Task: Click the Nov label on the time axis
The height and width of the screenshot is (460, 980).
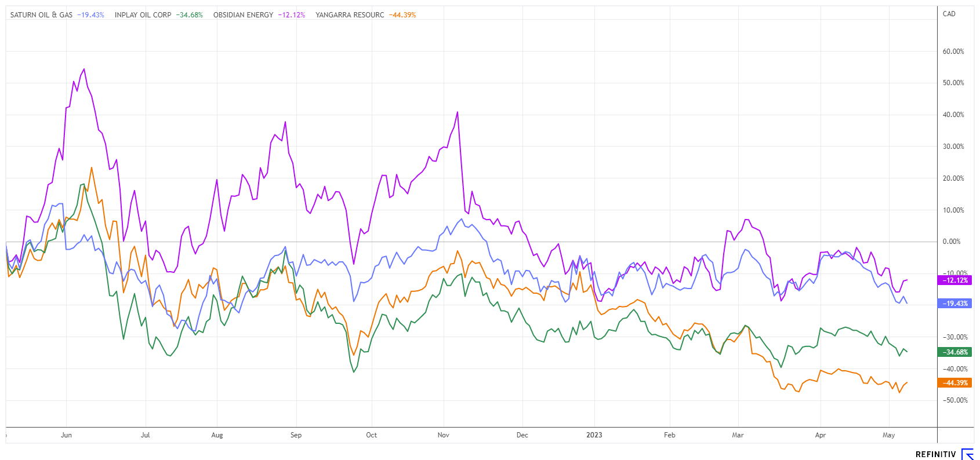Action: click(443, 435)
